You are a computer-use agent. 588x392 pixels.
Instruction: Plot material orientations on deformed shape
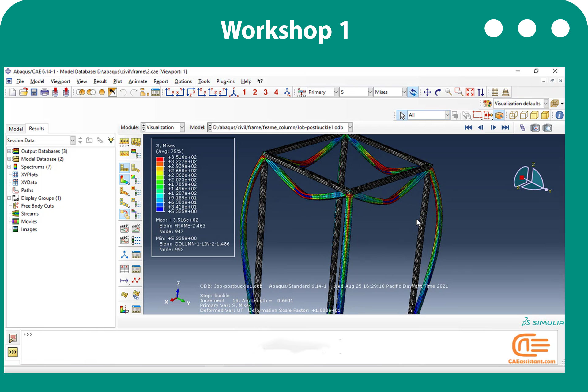pos(124,203)
